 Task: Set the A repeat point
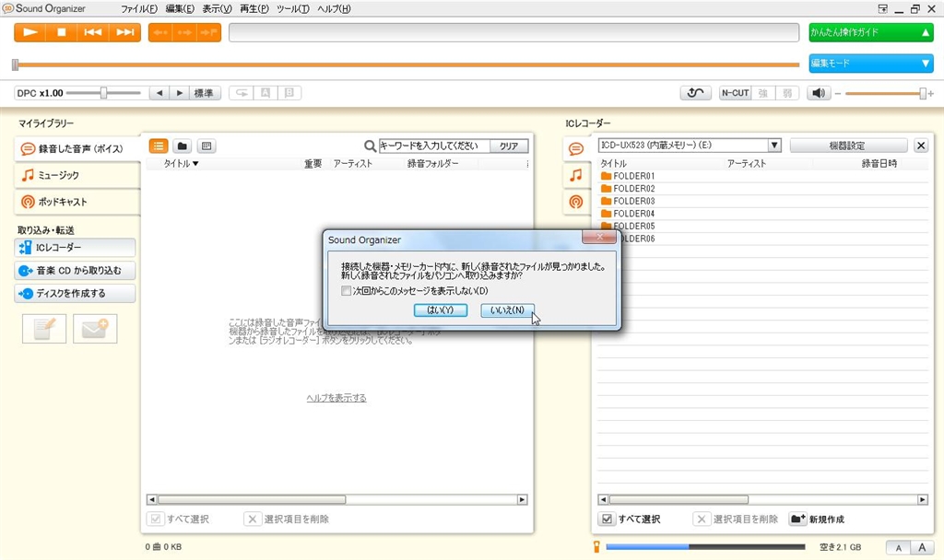265,93
